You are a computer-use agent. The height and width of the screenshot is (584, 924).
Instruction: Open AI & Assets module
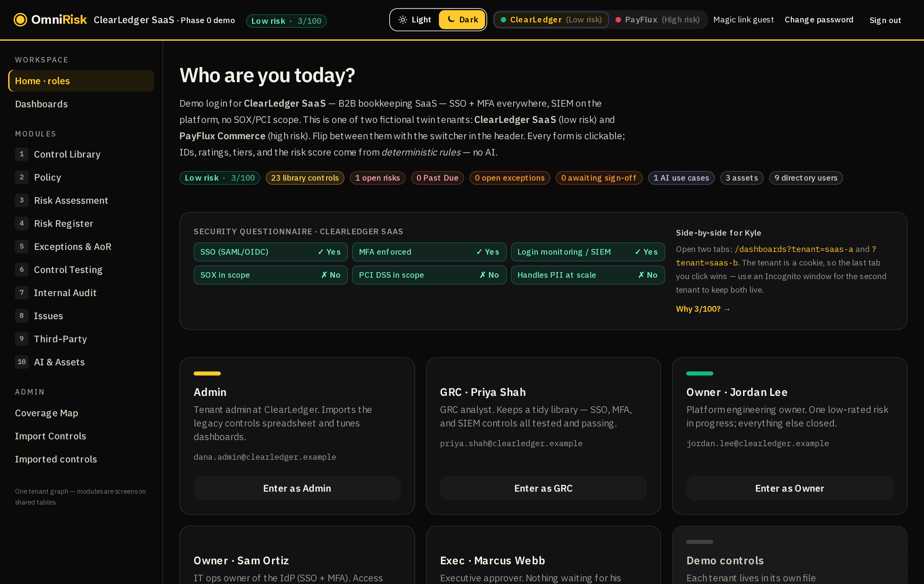pos(81,362)
